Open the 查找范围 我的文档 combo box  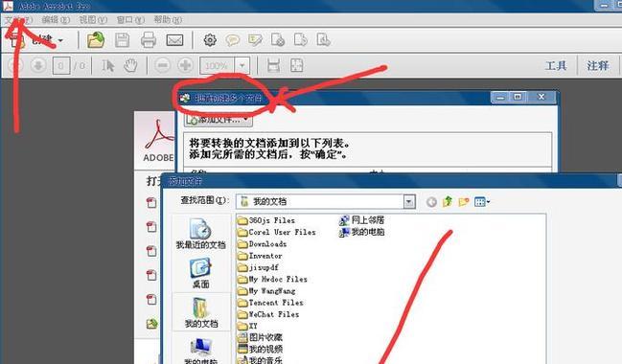click(x=326, y=202)
